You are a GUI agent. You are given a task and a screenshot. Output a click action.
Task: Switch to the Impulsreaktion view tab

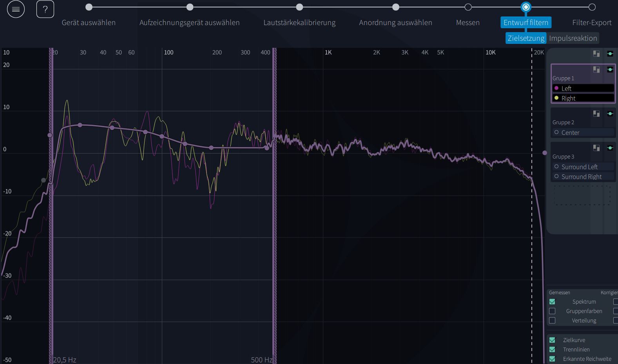(573, 38)
